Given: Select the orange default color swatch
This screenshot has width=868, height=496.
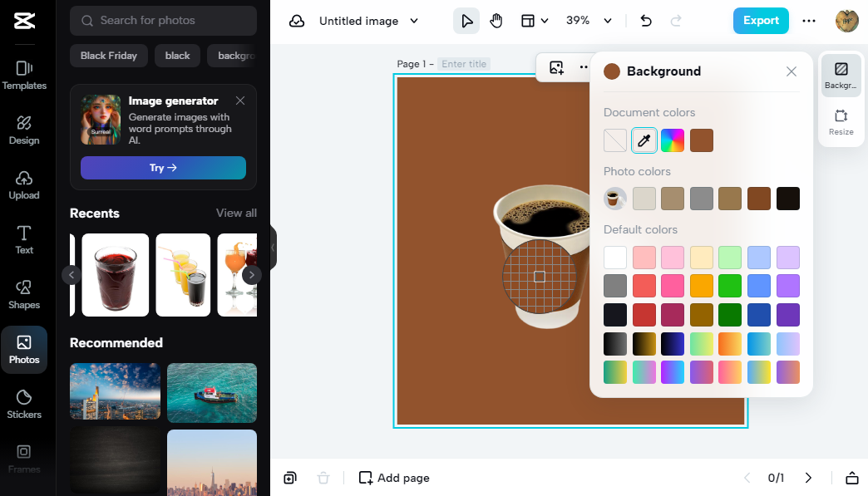Looking at the screenshot, I should [702, 286].
